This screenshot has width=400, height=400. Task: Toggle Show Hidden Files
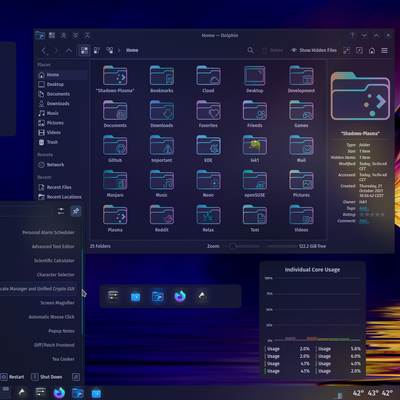[x=314, y=50]
